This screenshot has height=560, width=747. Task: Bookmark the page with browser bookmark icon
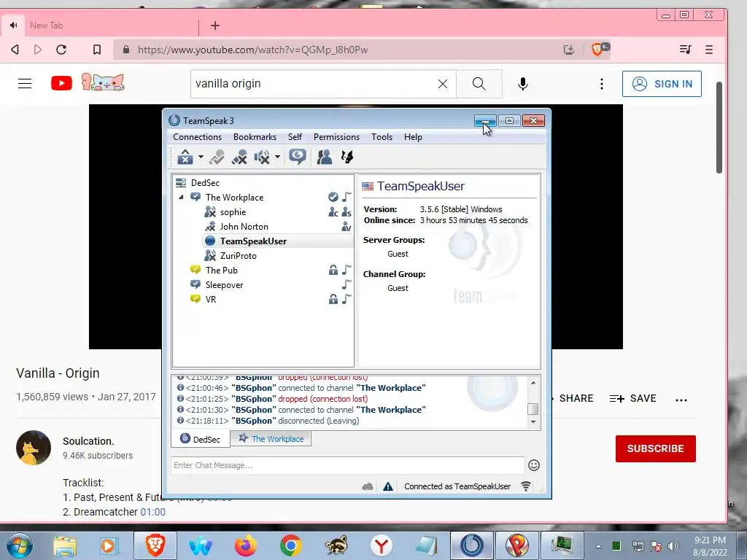(x=97, y=50)
